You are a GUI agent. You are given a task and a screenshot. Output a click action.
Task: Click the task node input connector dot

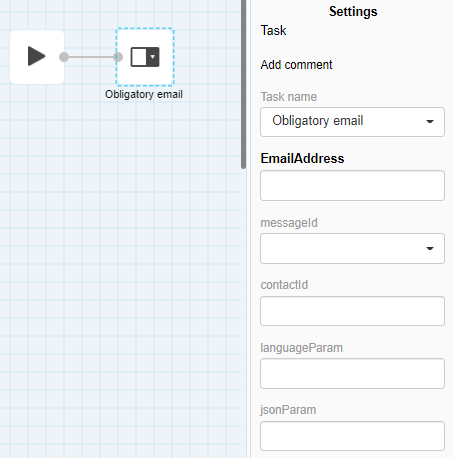[118, 57]
